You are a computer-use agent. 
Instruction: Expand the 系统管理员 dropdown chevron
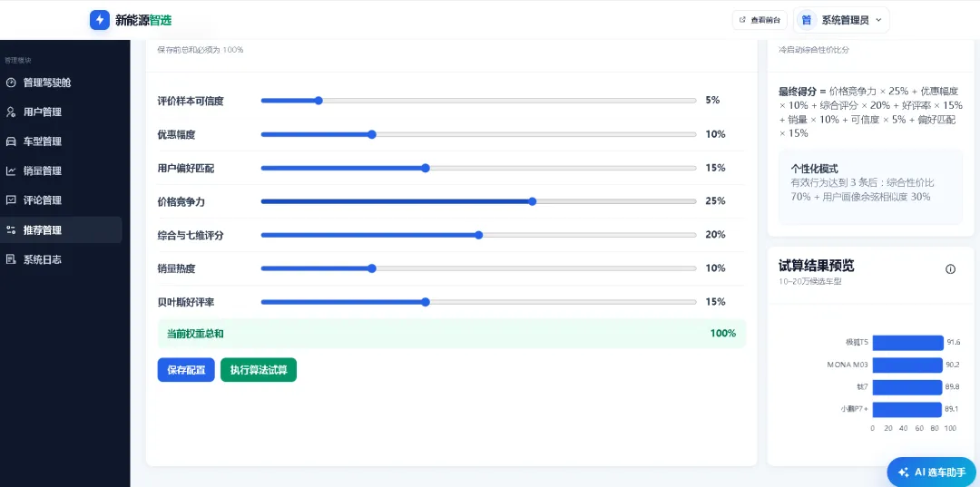click(x=878, y=20)
